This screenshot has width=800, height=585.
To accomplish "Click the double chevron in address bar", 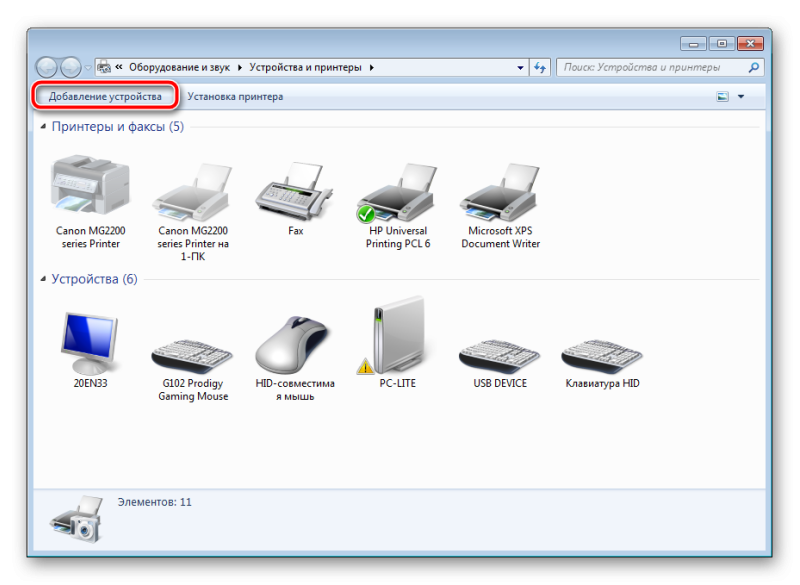I will click(x=119, y=67).
